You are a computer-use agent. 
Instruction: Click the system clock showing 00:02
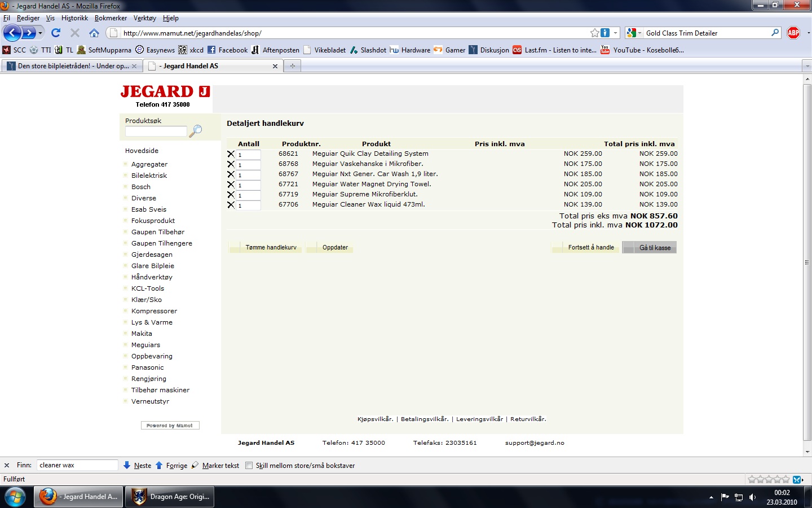[x=782, y=493]
